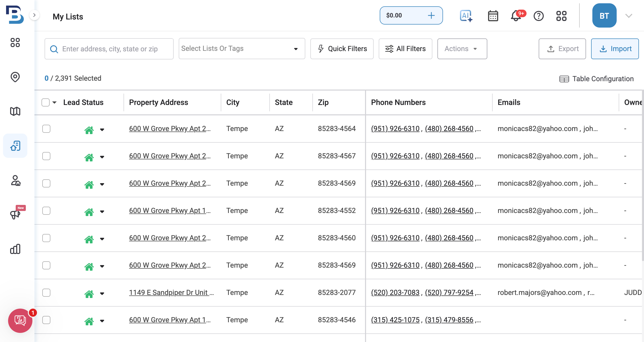
Task: Click the search magnifier icon
Action: [54, 49]
